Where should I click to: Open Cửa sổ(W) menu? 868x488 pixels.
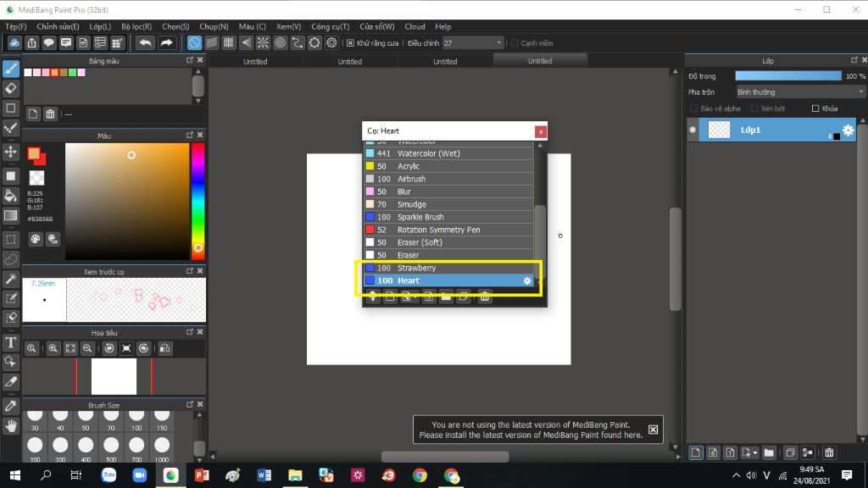(377, 26)
